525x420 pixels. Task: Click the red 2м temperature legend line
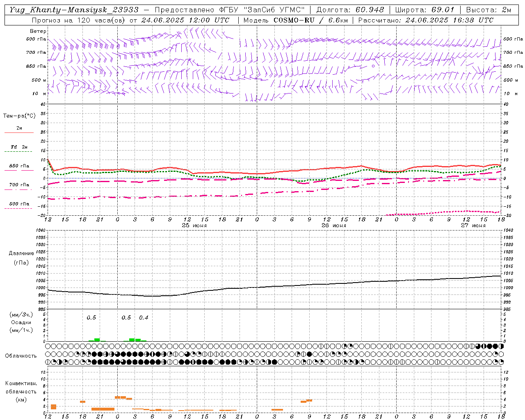click(19, 132)
